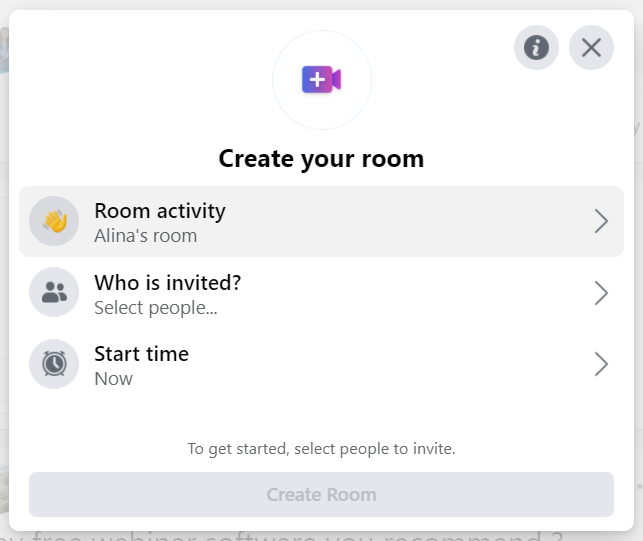Image resolution: width=643 pixels, height=541 pixels.
Task: Click the alarm clock icon
Action: click(54, 364)
